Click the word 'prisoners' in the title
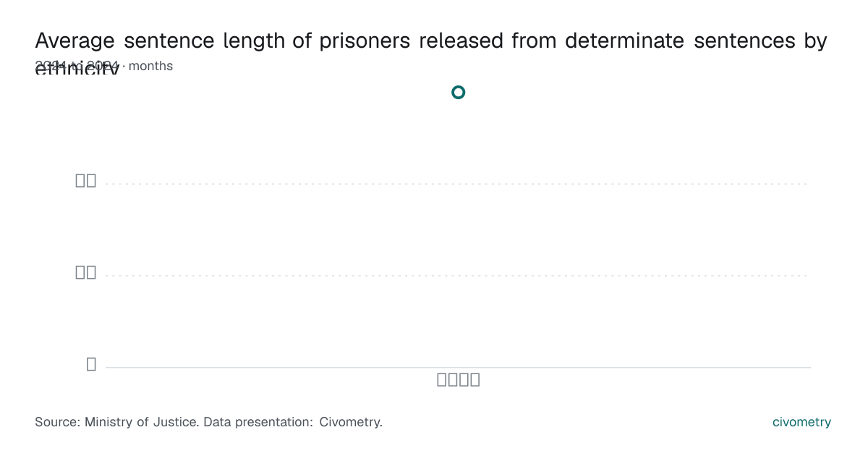868x456 pixels. [365, 41]
